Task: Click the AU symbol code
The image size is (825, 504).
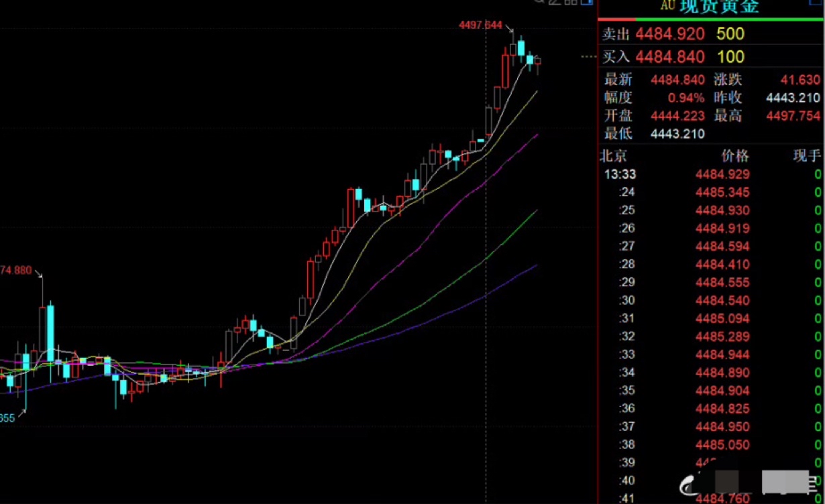Action: [667, 6]
